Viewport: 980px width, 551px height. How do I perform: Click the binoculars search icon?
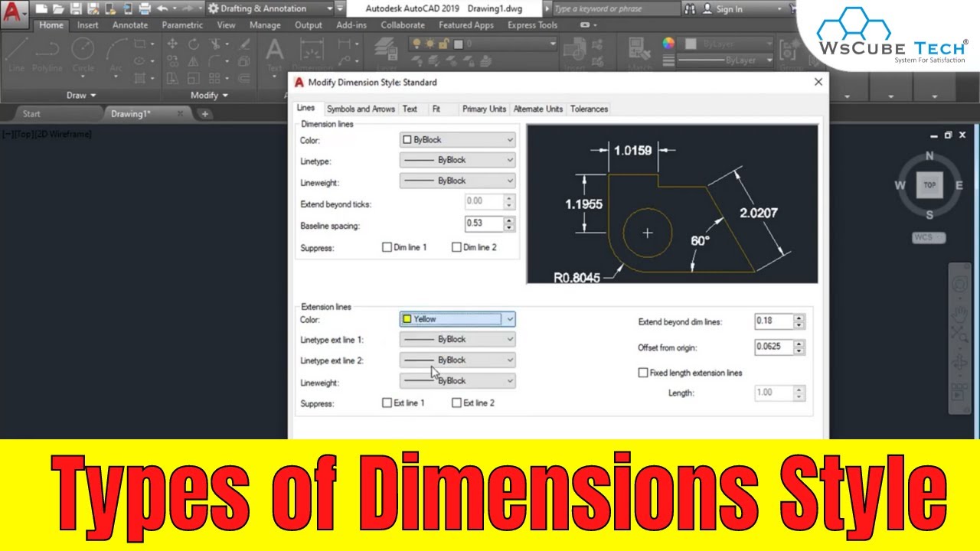pos(690,9)
